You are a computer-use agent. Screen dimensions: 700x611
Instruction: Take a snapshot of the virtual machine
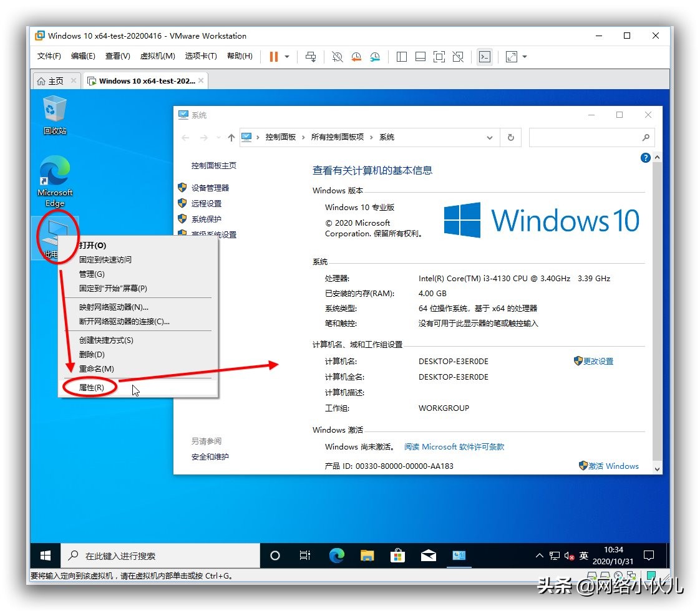click(x=337, y=57)
